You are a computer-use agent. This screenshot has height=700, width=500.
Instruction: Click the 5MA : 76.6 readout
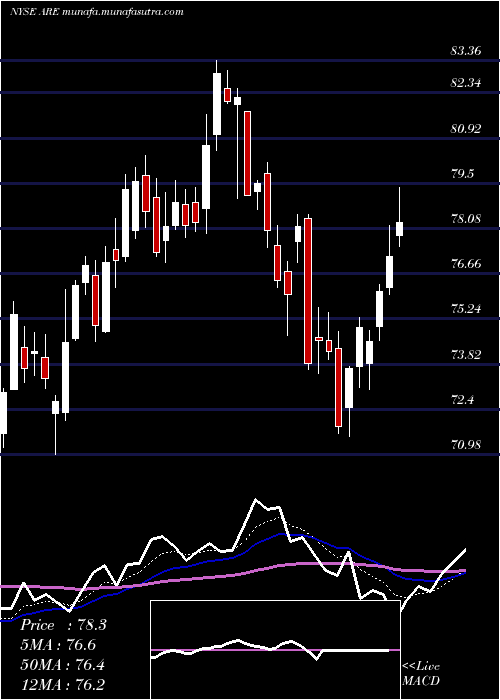tap(58, 645)
